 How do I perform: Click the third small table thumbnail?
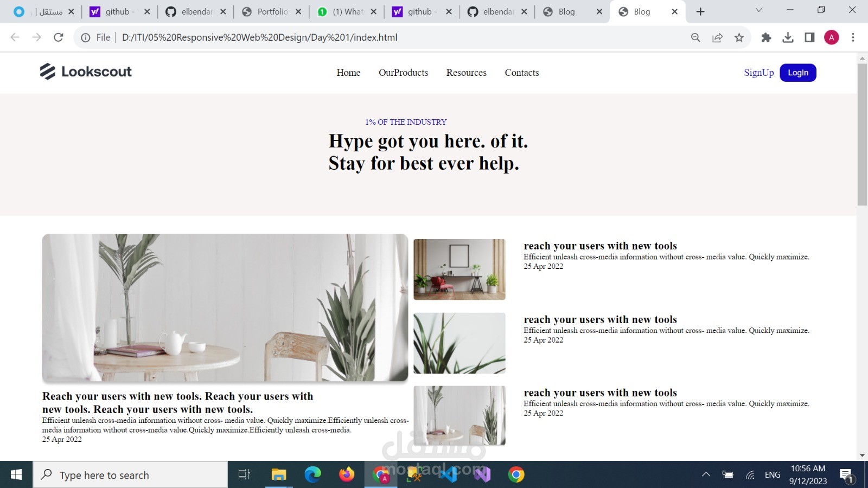coord(459,415)
